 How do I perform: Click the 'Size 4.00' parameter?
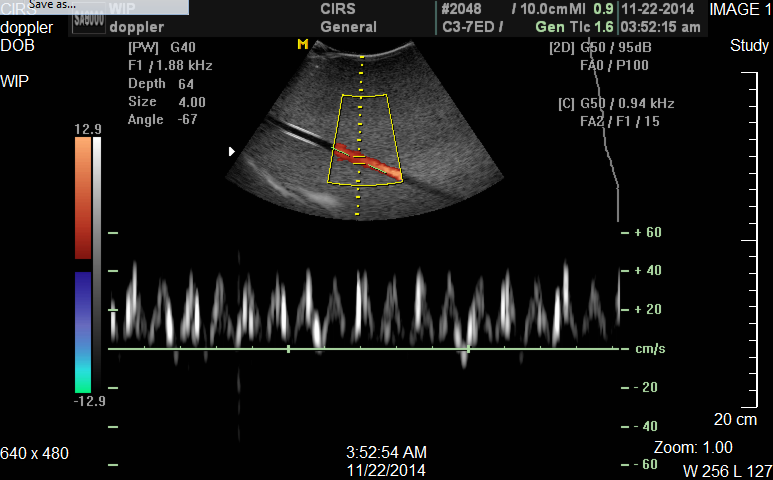[x=167, y=102]
